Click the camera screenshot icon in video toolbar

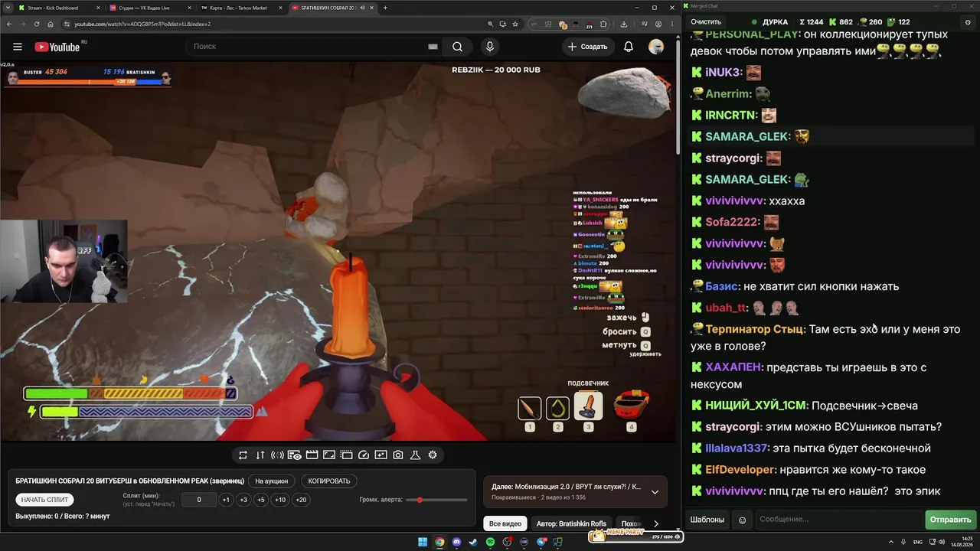click(x=398, y=455)
